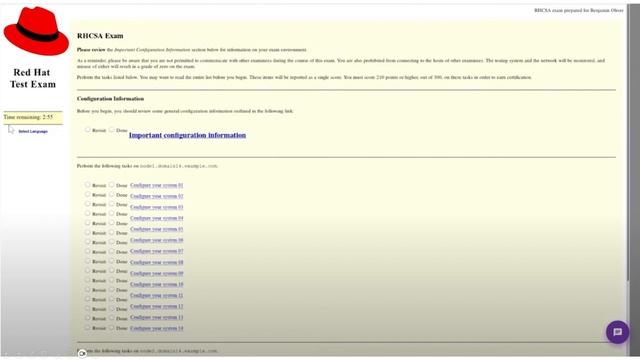The image size is (640, 360).
Task: Select Revisit for Configure your system 05
Action: click(x=87, y=223)
